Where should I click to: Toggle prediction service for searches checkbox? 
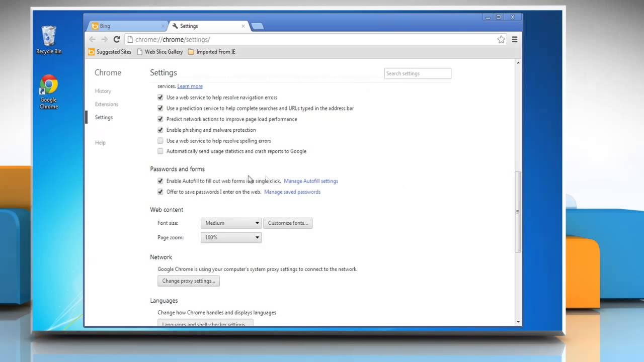(160, 108)
